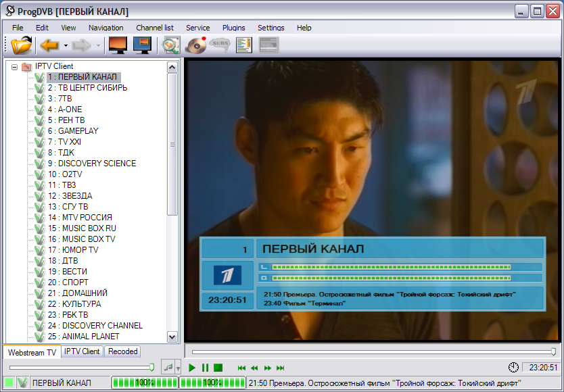Open the forward arrow history dropdown

point(98,46)
